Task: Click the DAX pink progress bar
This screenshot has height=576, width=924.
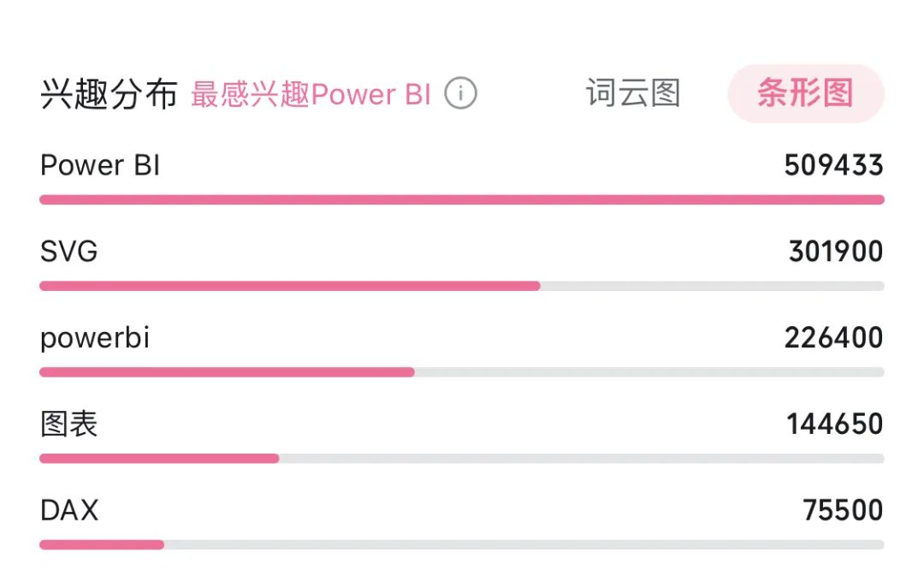Action: [102, 544]
